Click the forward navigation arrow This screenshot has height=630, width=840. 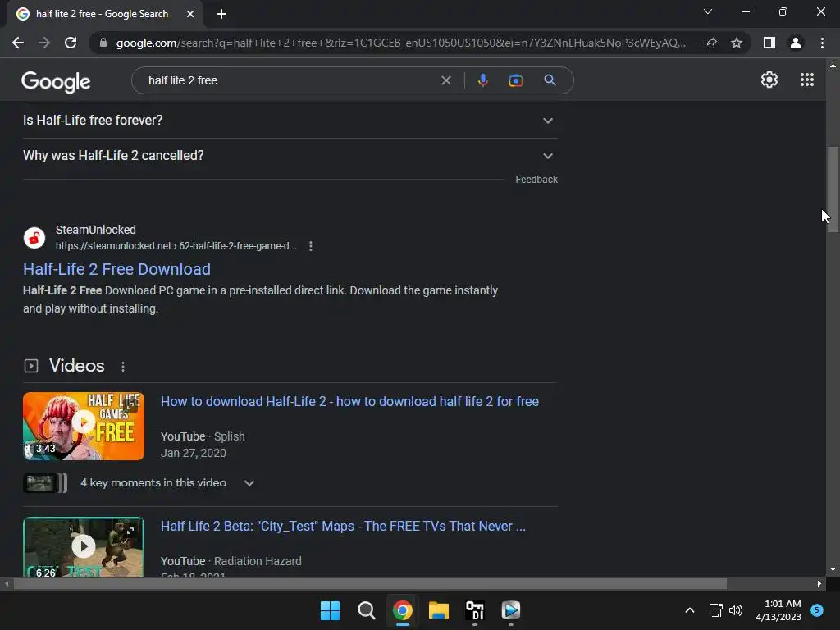pos(44,43)
